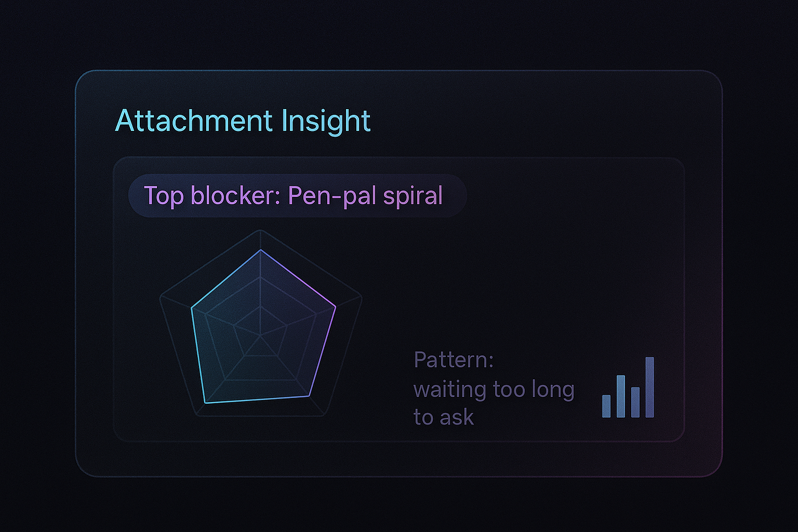Click the third bar in the bar chart

(635, 402)
